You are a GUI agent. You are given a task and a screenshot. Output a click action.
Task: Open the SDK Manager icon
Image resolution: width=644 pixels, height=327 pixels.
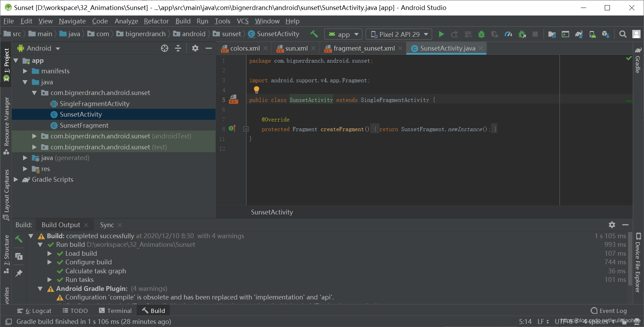606,34
